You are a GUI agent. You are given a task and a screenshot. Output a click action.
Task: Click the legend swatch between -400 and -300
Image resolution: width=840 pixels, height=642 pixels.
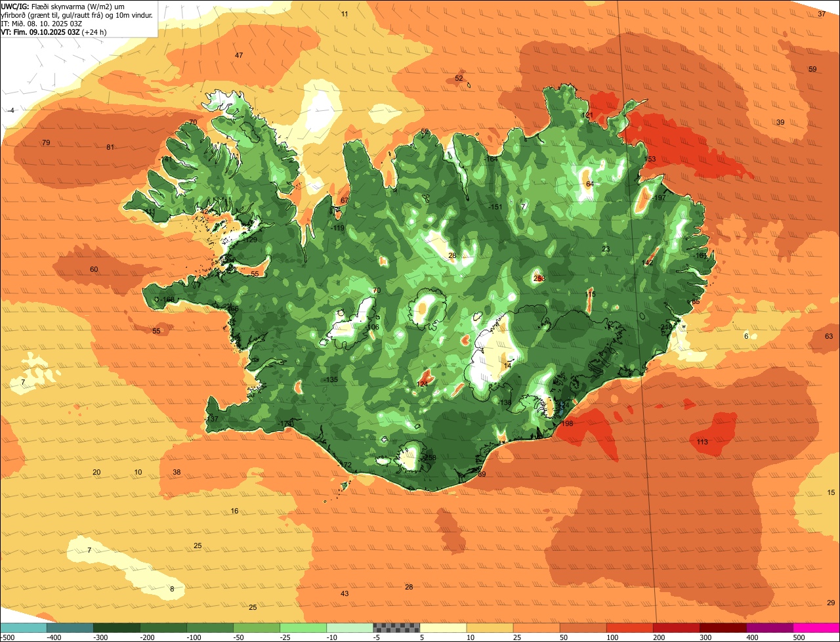pos(70,628)
